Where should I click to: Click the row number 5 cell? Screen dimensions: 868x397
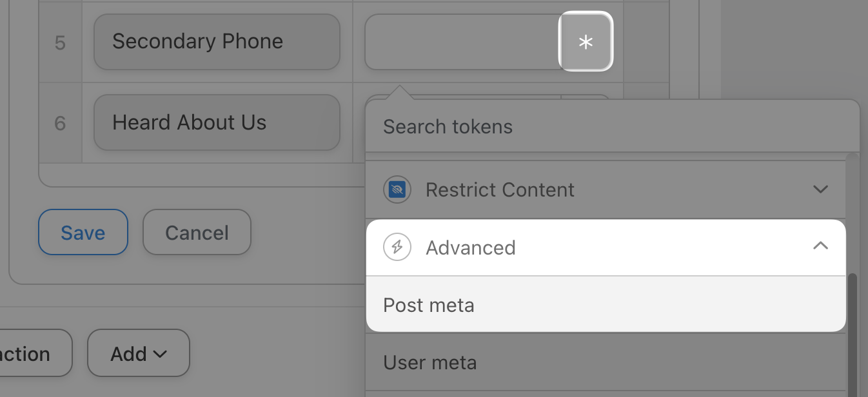point(60,43)
